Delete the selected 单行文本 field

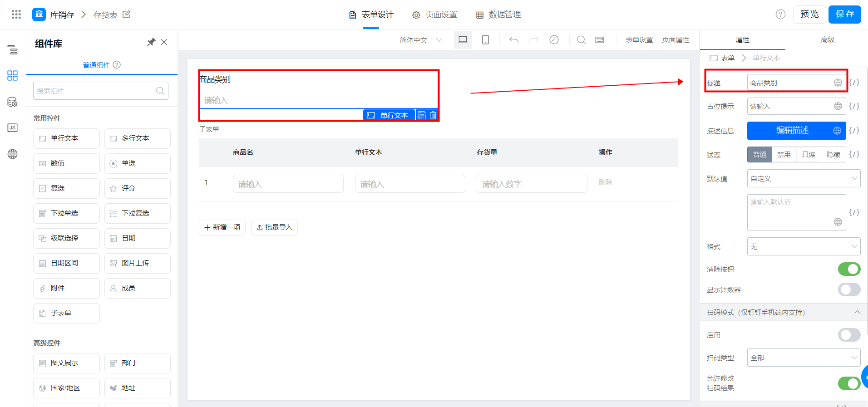433,115
